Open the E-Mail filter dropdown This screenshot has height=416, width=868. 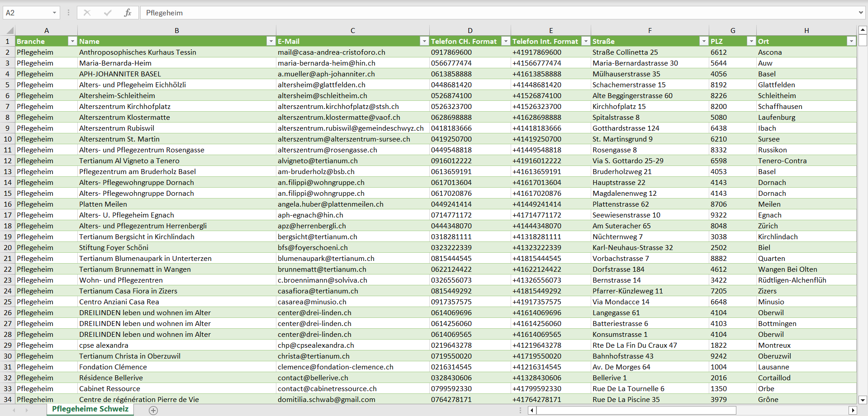[424, 41]
